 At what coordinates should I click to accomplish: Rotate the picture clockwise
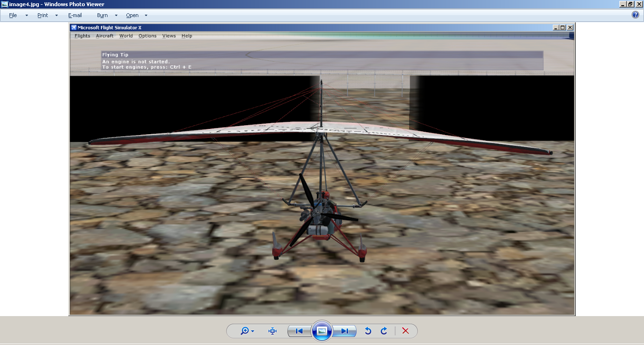click(384, 331)
